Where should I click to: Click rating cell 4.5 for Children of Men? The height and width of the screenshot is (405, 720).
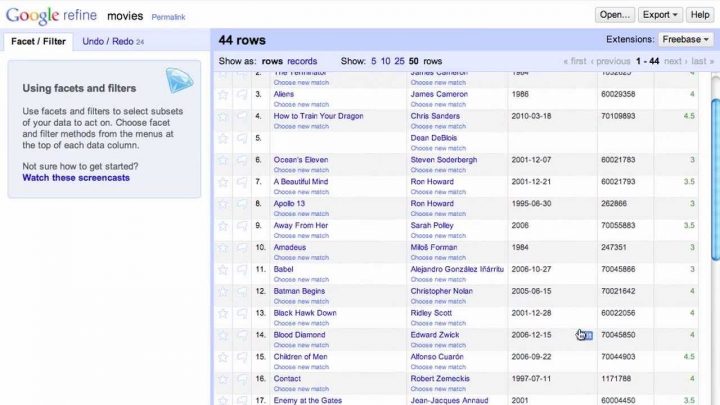(689, 357)
